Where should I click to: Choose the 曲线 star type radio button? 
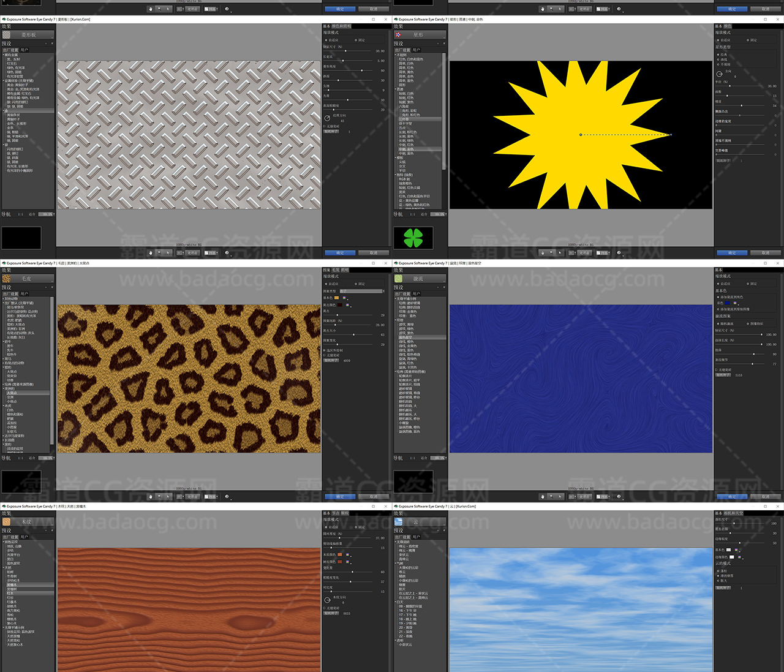[718, 59]
